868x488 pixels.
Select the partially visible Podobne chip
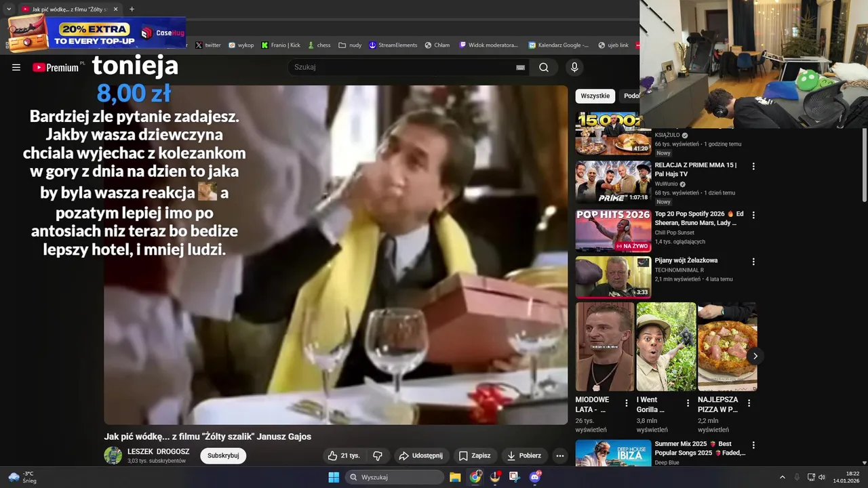click(630, 96)
